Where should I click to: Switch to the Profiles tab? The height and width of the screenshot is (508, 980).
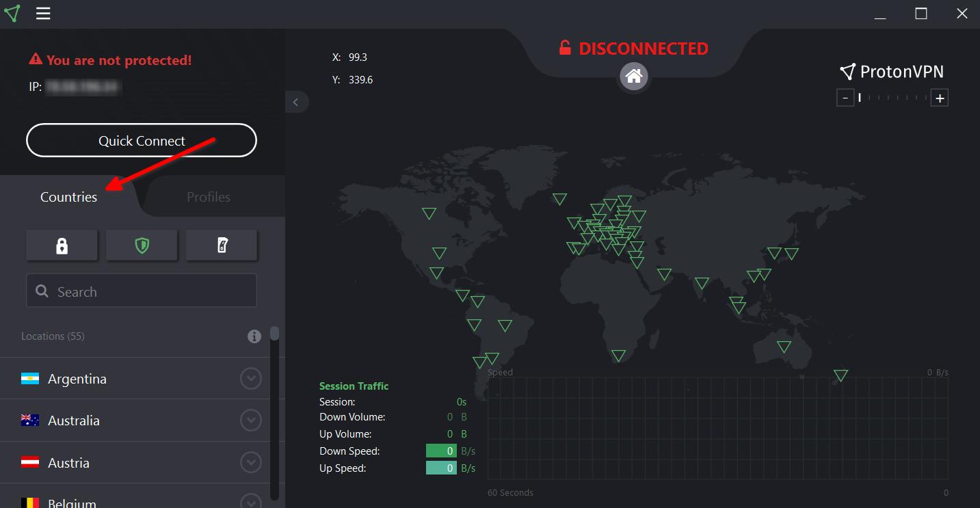coord(209,197)
